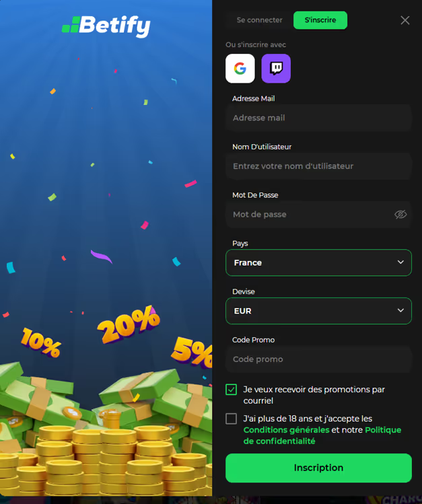The height and width of the screenshot is (504, 422).
Task: Open the Pays country dropdown
Action: (x=318, y=262)
